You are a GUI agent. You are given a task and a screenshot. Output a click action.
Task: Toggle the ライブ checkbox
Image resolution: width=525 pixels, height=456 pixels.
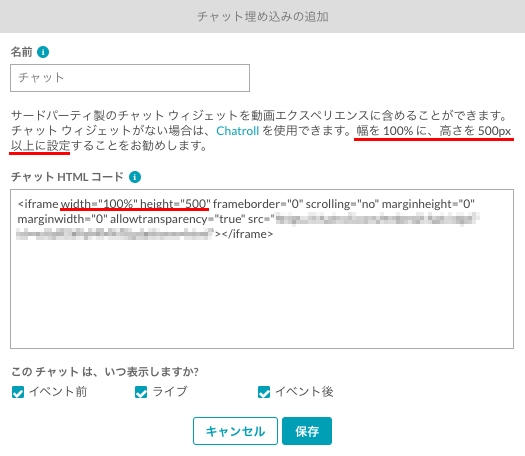click(x=141, y=392)
